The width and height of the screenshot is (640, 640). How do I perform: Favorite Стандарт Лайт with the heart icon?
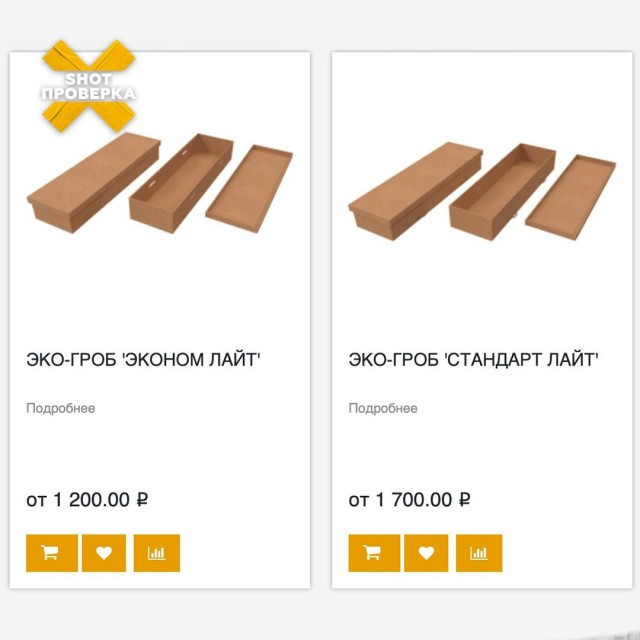pos(427,553)
